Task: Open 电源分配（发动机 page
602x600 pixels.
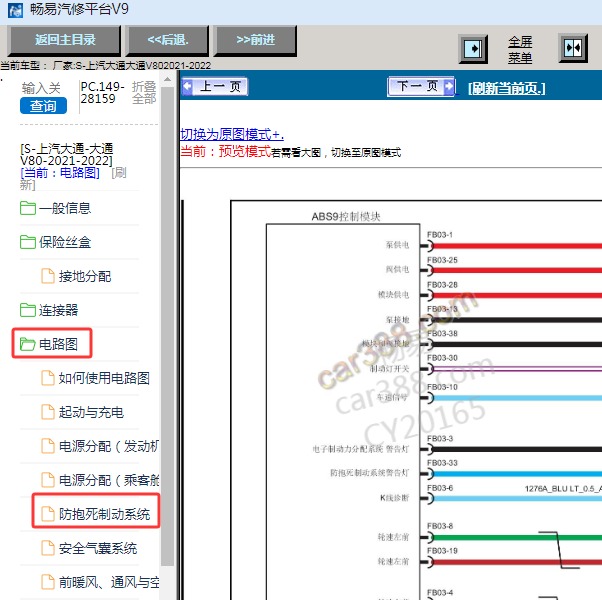Action: [x=108, y=446]
